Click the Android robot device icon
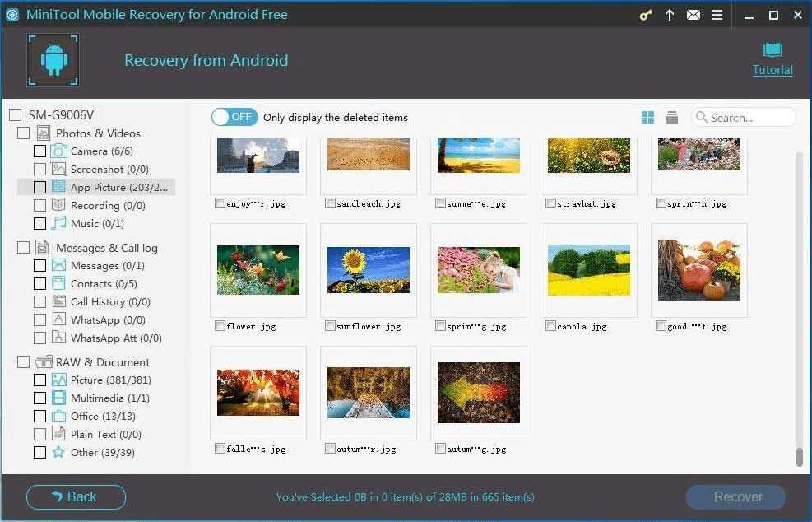Screen dimensions: 812x522 (53, 60)
